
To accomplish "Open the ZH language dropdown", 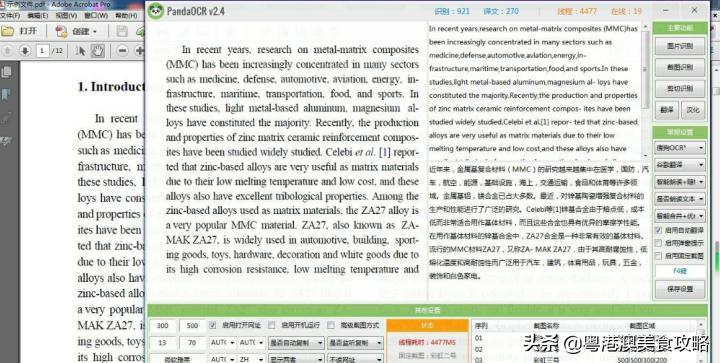I will 252,359.
